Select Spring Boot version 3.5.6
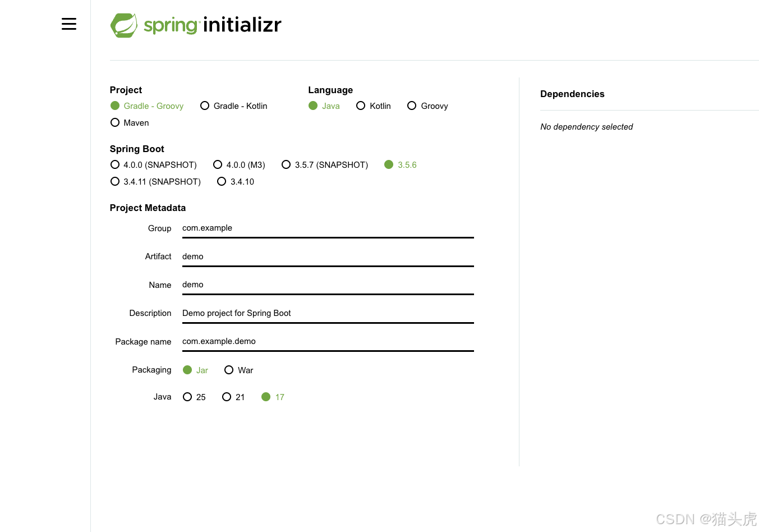 click(401, 165)
